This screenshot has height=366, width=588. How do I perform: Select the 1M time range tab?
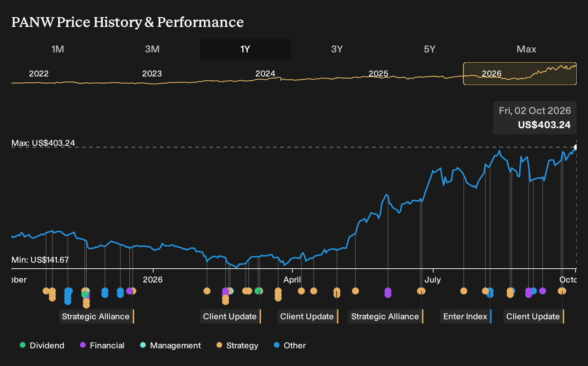pos(58,49)
